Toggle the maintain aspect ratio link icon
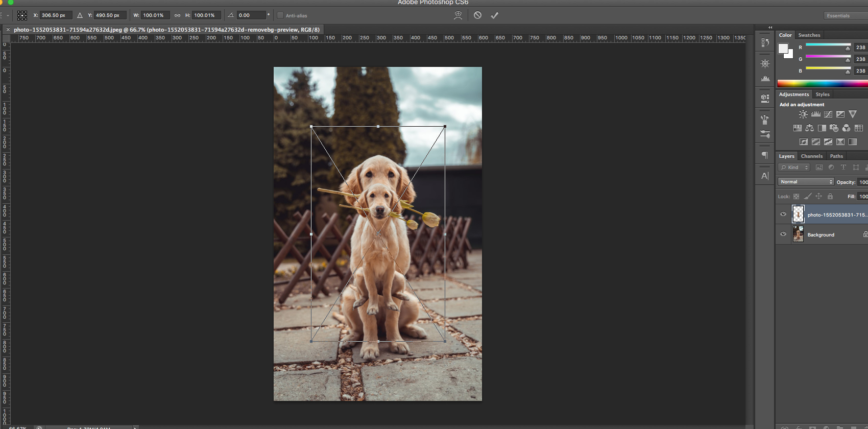 tap(177, 15)
